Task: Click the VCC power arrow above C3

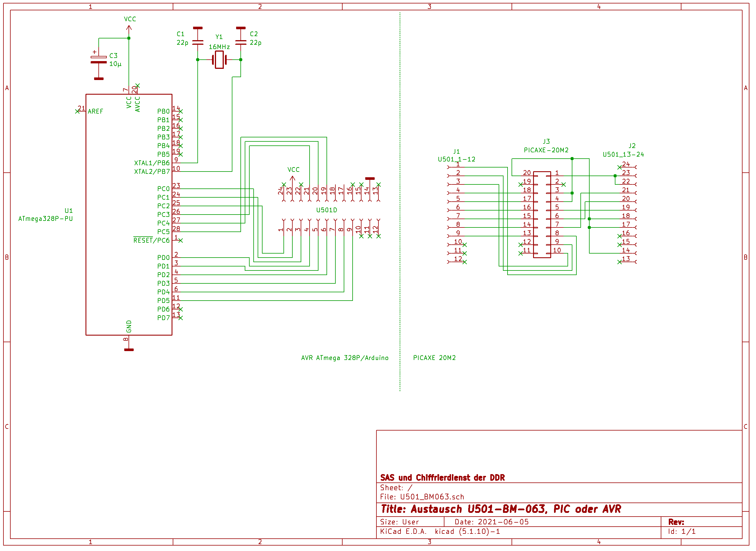Action: (x=129, y=29)
